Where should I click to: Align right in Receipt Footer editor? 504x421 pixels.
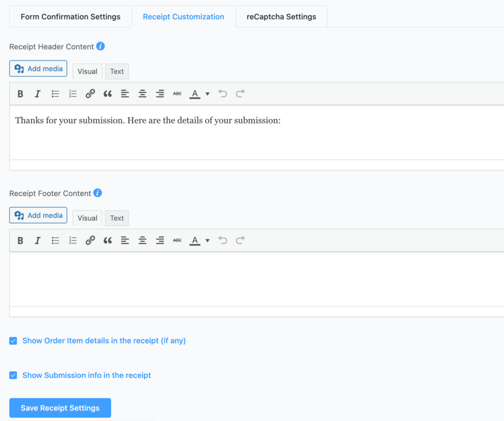pos(160,241)
